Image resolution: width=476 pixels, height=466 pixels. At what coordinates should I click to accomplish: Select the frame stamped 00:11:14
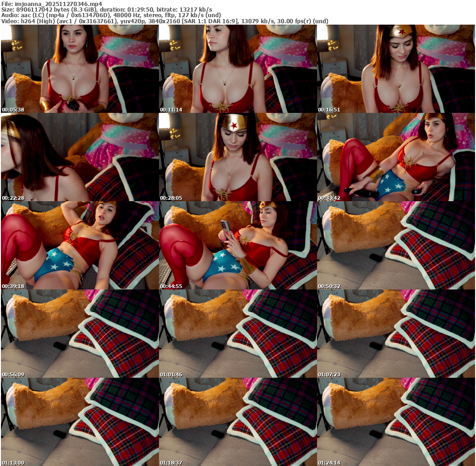coord(238,69)
